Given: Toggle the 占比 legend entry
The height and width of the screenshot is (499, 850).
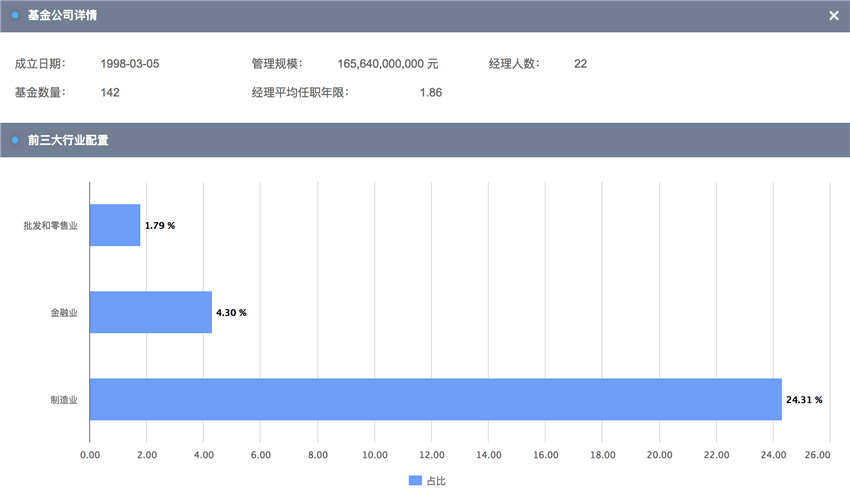Looking at the screenshot, I should point(427,481).
